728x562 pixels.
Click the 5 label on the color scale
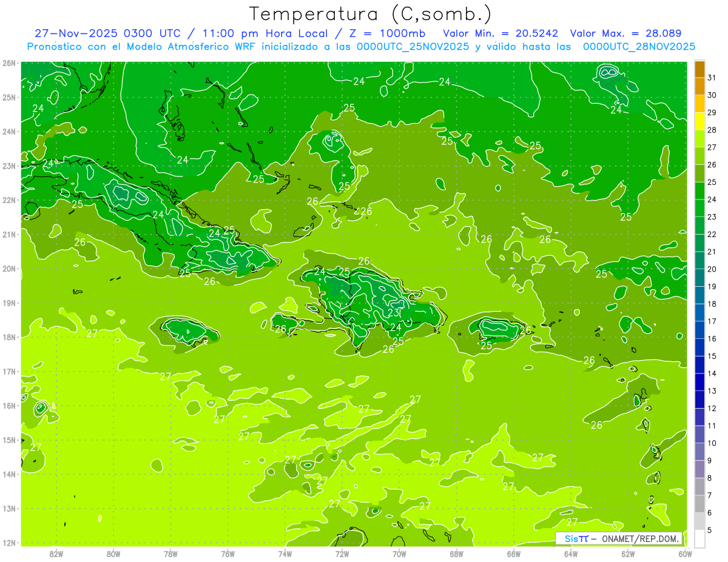point(710,530)
